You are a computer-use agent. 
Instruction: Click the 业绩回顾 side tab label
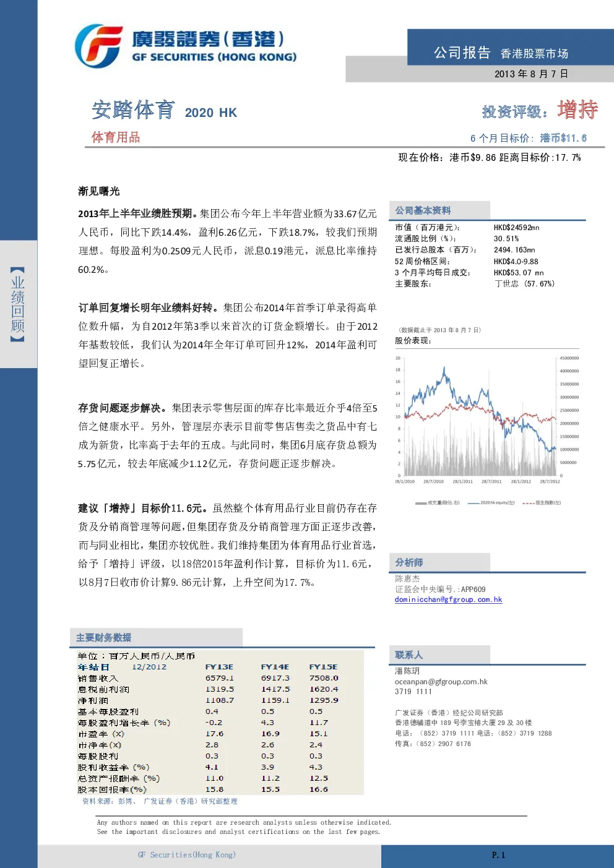coord(18,304)
